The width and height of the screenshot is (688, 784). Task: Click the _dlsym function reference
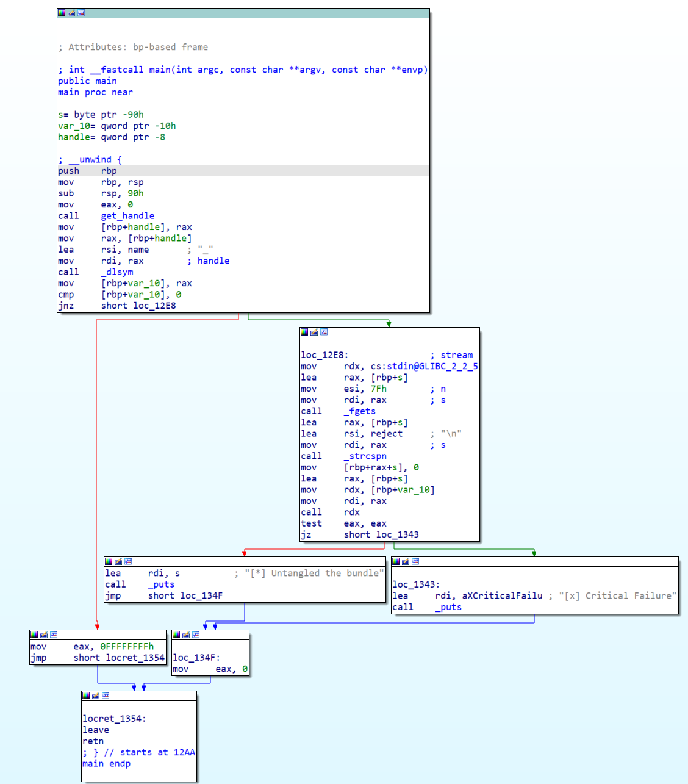117,272
